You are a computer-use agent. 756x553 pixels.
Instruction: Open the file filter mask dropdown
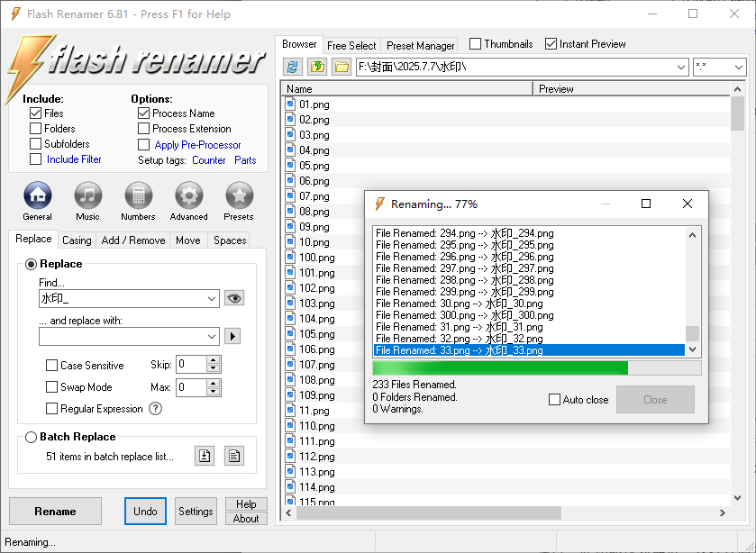(x=738, y=67)
